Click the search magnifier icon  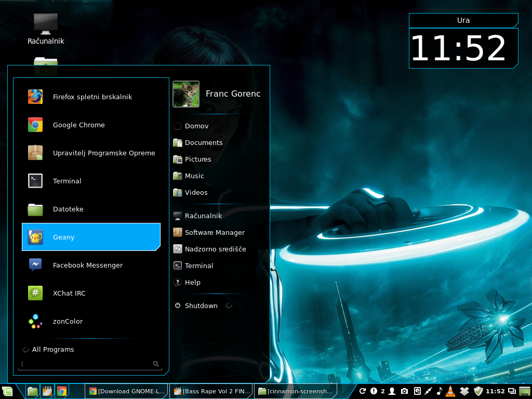[156, 364]
